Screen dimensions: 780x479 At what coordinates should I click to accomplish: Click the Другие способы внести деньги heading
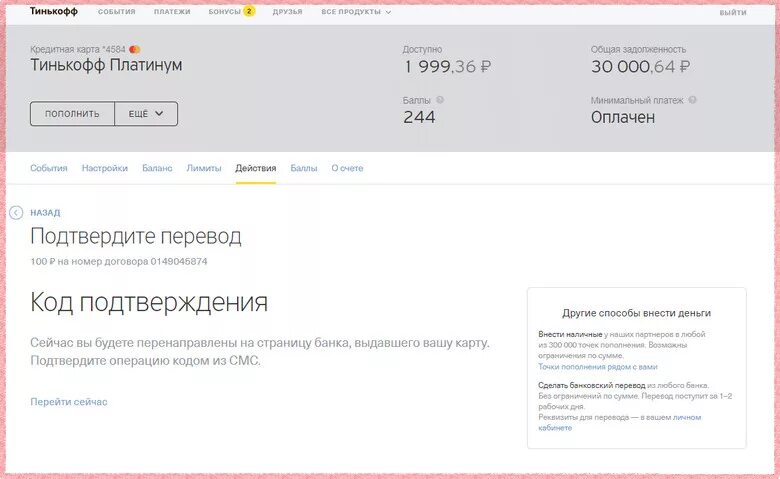tap(636, 313)
